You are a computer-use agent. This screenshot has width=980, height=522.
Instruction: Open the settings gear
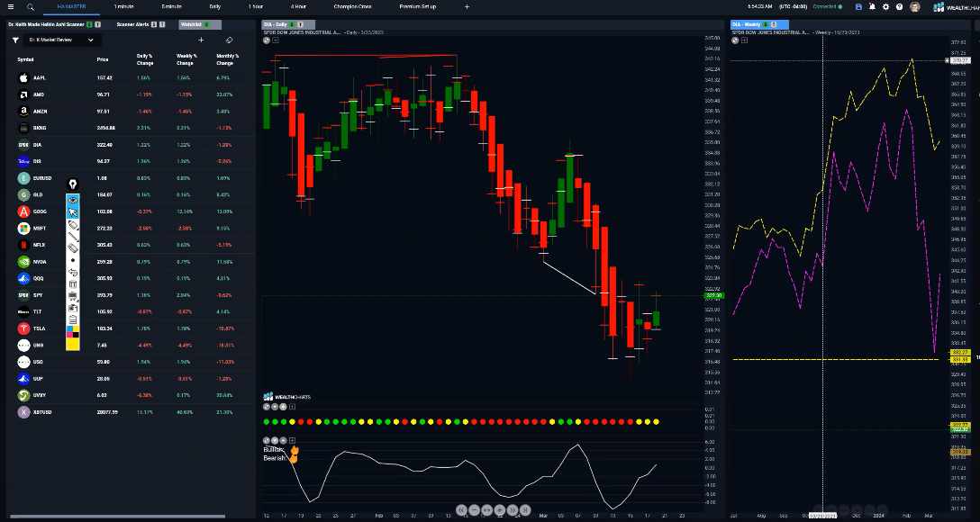pyautogui.click(x=885, y=7)
